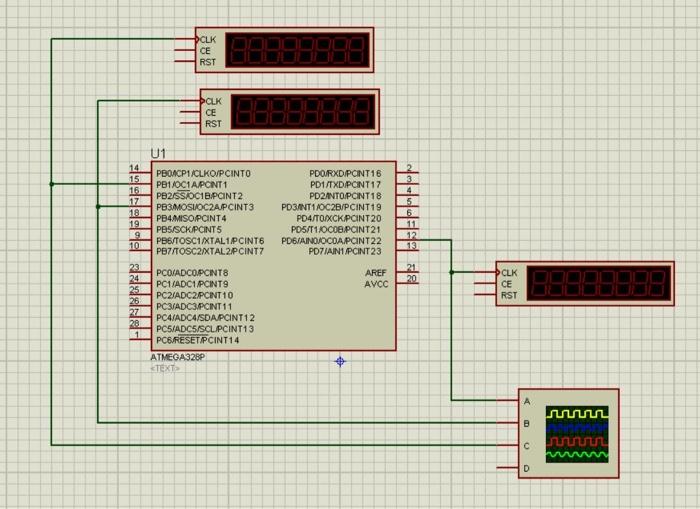The image size is (700, 509).
Task: Select PD4/T0/XCK/PCINT20 pin label
Action: click(x=339, y=218)
